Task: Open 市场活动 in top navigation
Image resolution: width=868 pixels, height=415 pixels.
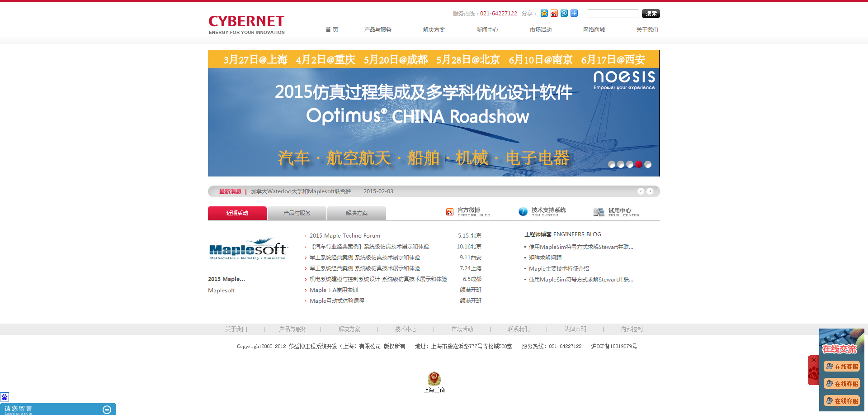Action: [x=541, y=30]
